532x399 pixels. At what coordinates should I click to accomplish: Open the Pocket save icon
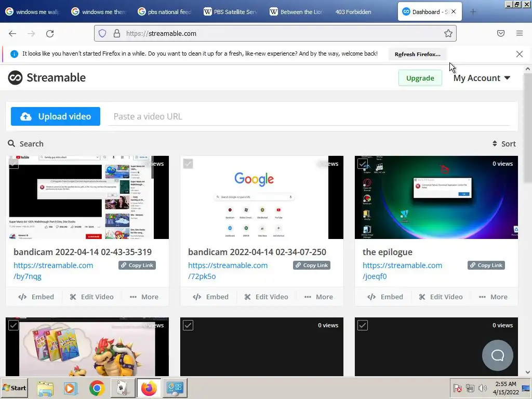pos(501,33)
